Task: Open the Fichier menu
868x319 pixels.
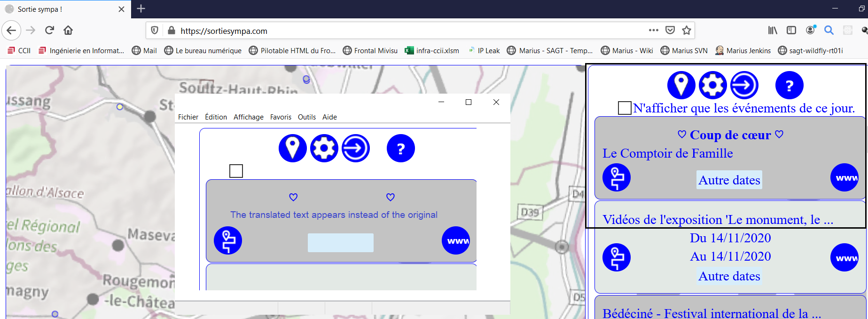Action: click(188, 117)
